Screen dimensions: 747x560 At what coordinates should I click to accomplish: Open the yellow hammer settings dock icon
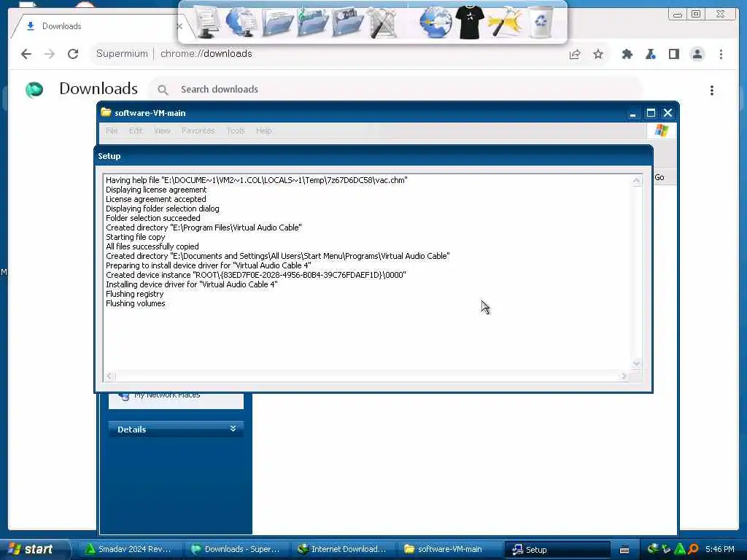(505, 23)
